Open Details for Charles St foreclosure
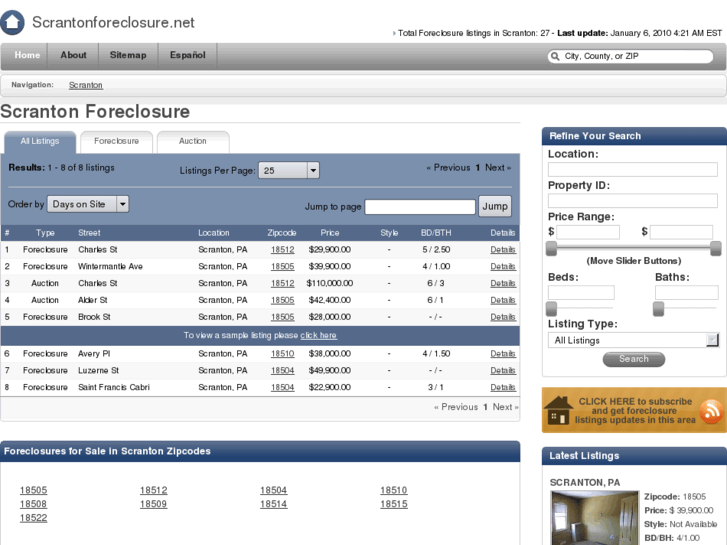Viewport: 727px width, 545px height. pos(503,250)
